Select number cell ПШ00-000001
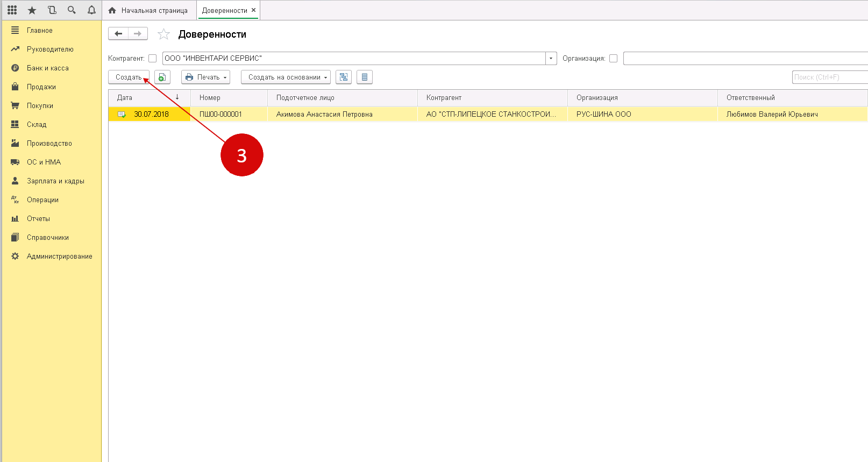Viewport: 868px width, 462px height. pyautogui.click(x=229, y=114)
